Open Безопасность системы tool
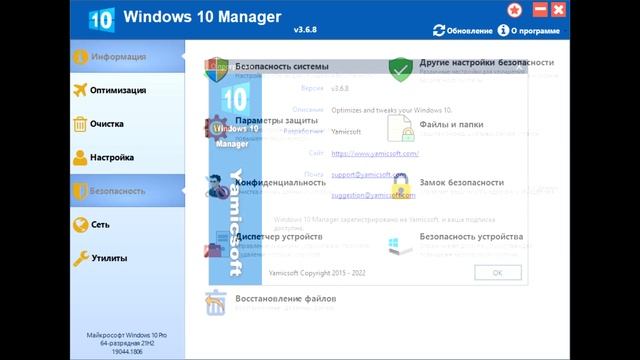 pos(282,66)
